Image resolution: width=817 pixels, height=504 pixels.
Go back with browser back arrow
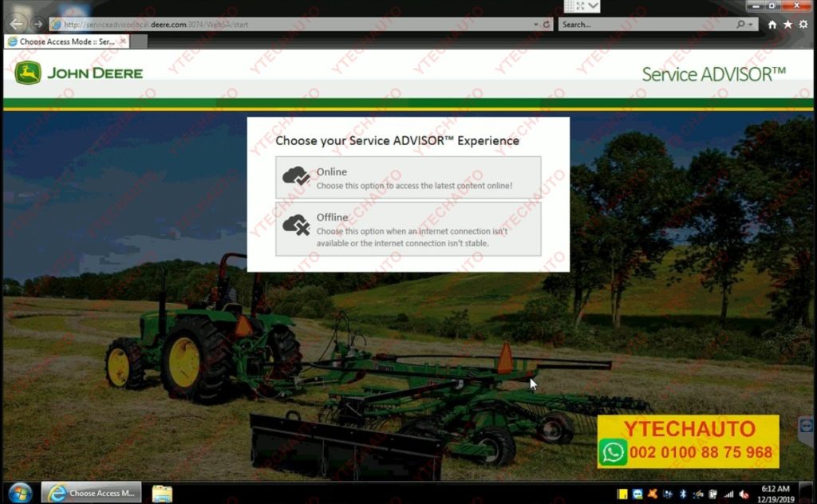(16, 24)
